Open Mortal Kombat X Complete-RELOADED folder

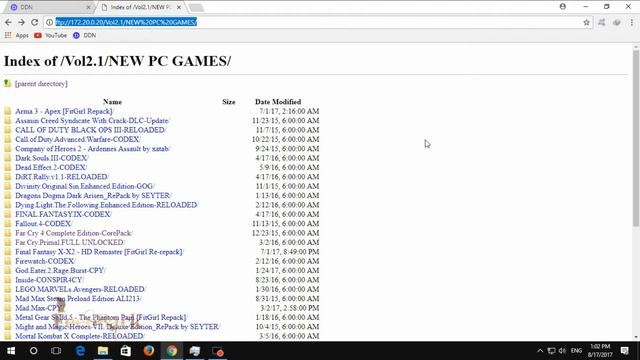80,336
